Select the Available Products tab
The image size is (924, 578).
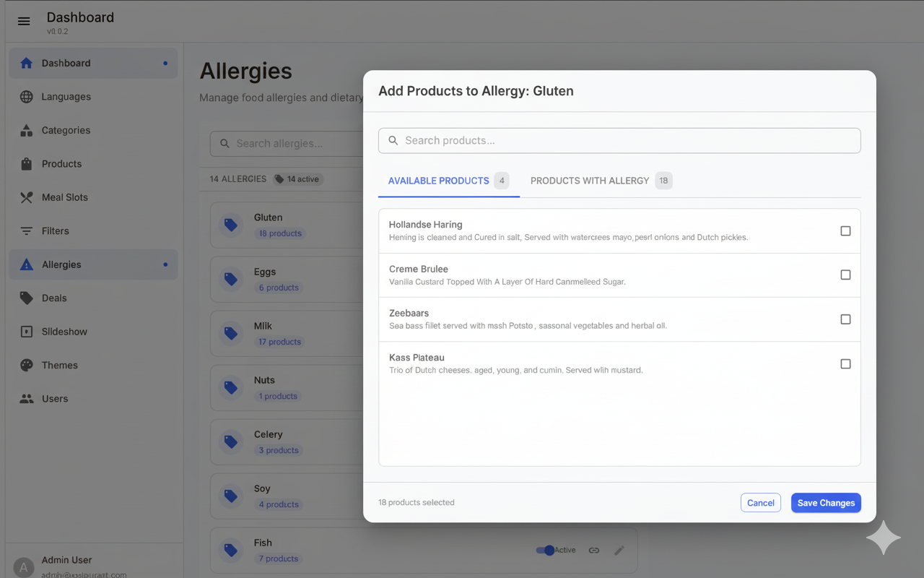click(438, 181)
